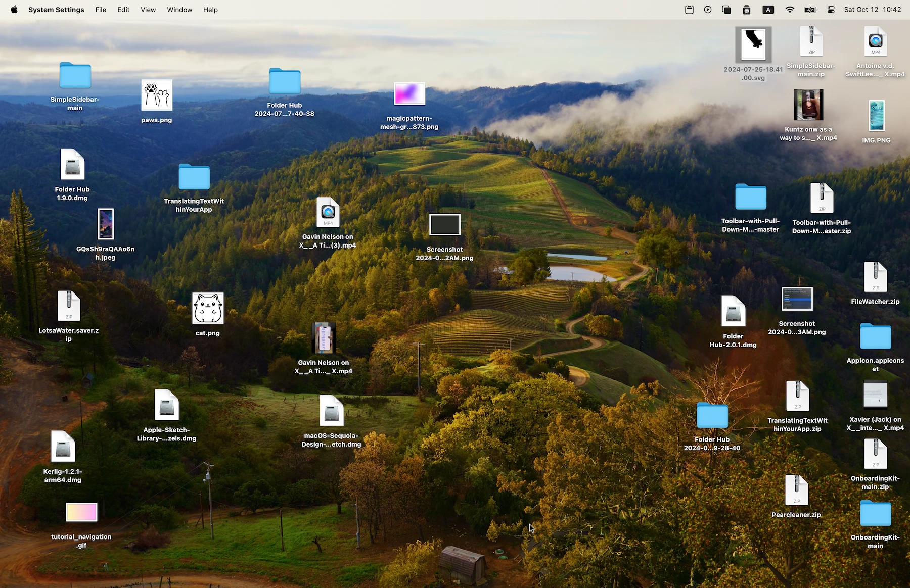Select the GQsSh9raQAAo6nh.jpeg image

coord(106,224)
